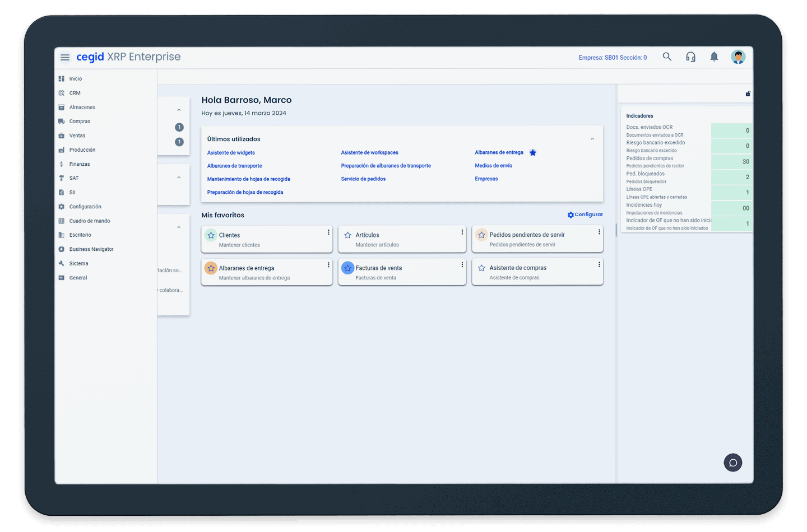Click the padlock icon in indicators panel

(748, 94)
